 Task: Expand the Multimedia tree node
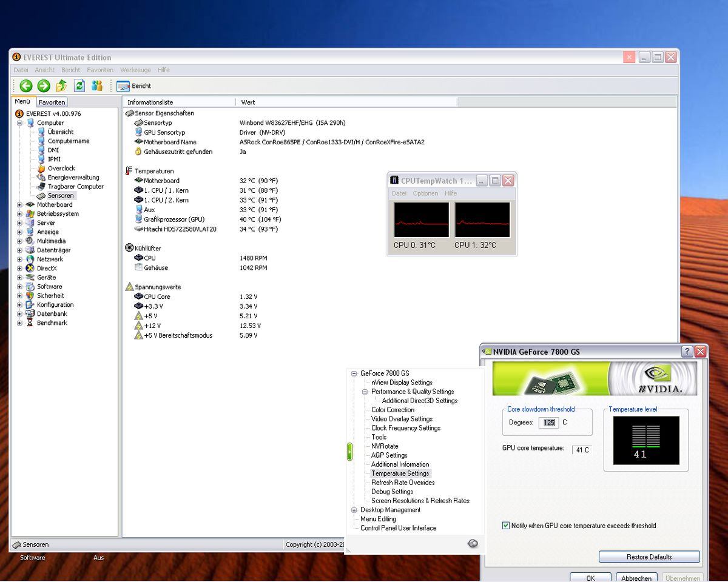(19, 241)
